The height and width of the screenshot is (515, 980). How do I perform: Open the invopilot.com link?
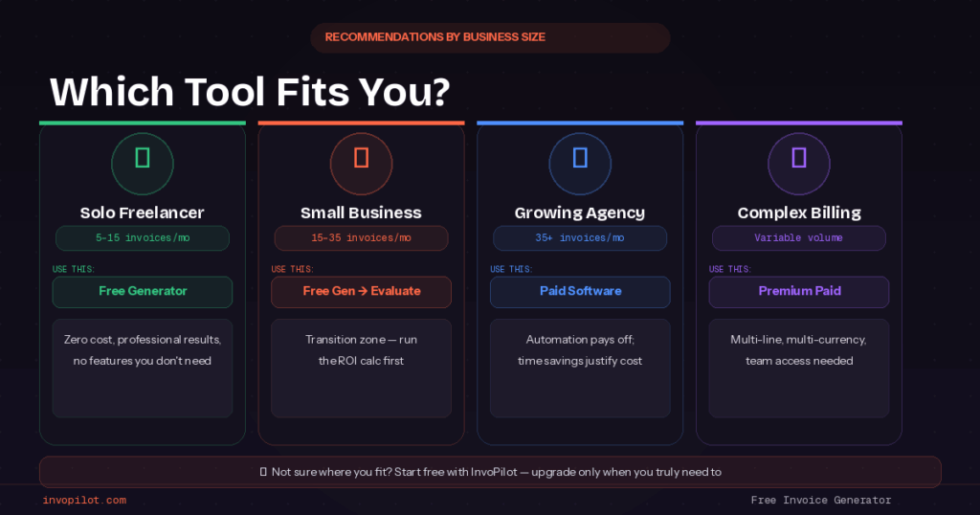(x=84, y=501)
